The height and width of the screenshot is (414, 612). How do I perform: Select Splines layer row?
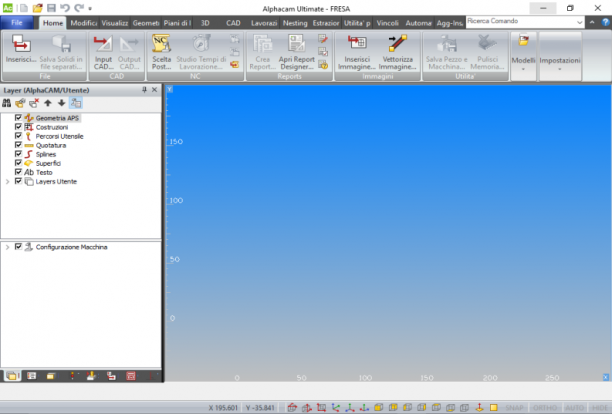41,154
